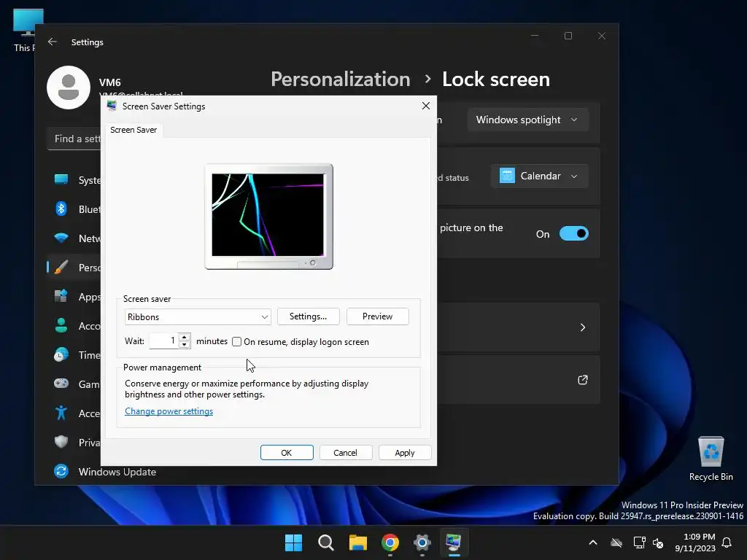Click the Apply button
The height and width of the screenshot is (560, 747).
[x=405, y=452]
